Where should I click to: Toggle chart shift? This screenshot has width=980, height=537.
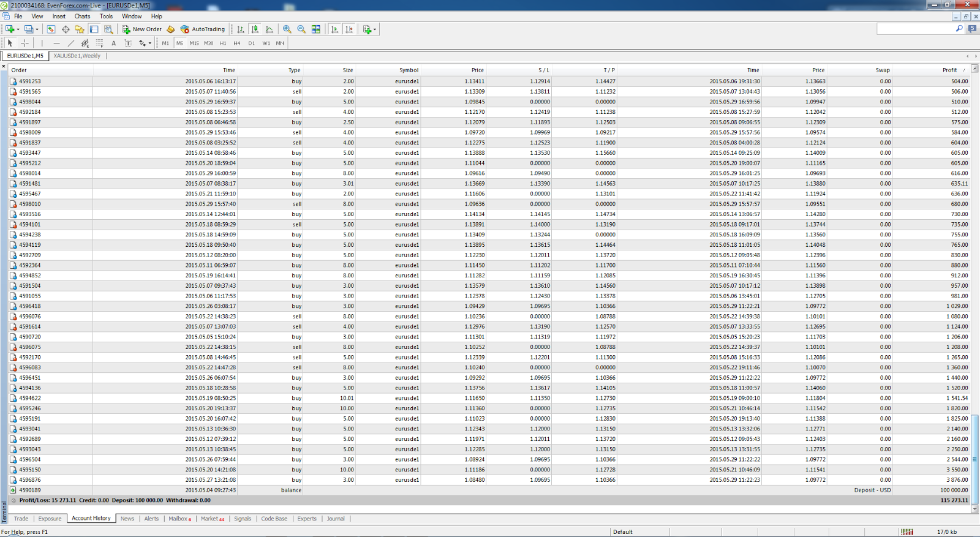pyautogui.click(x=349, y=29)
